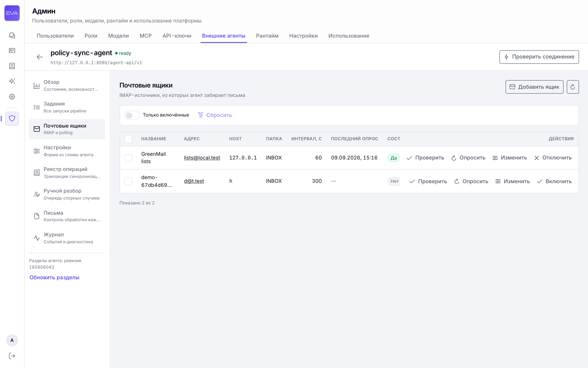Click the log out icon at bottom left
This screenshot has height=368, width=588.
point(12,356)
